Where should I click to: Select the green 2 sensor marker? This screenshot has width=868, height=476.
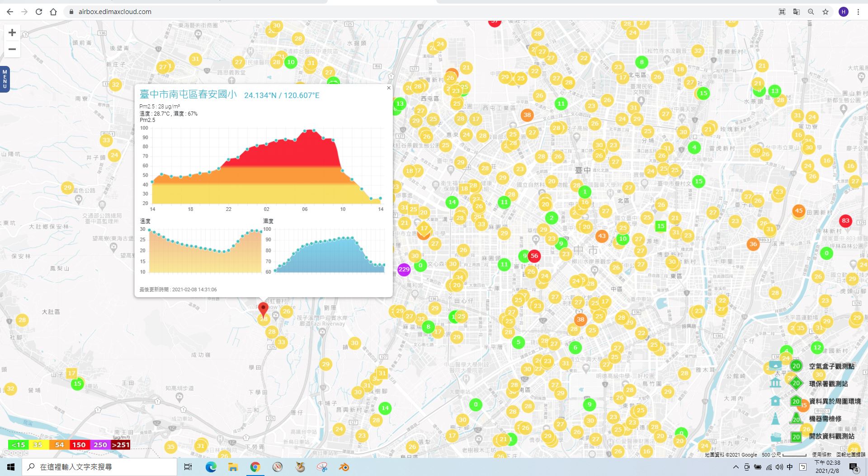tap(552, 218)
